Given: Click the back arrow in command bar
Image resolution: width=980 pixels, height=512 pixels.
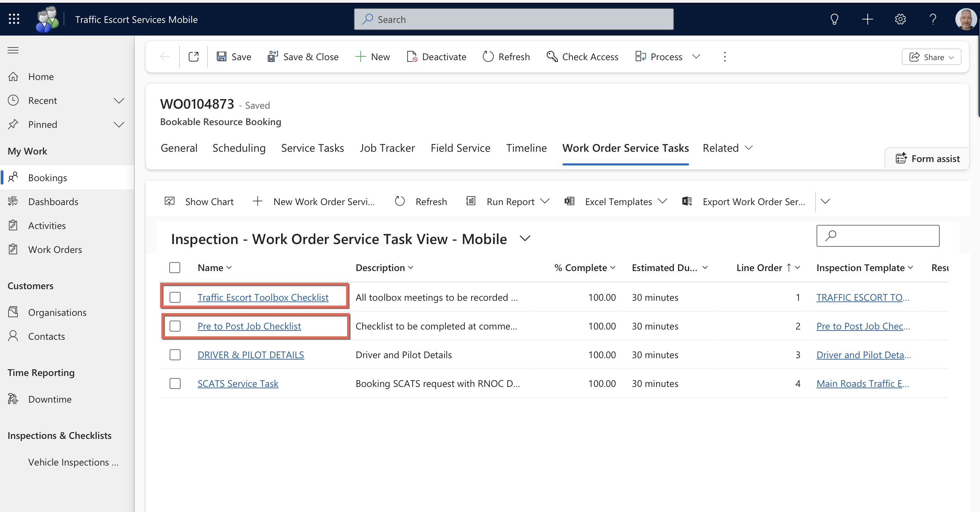Looking at the screenshot, I should pos(165,57).
